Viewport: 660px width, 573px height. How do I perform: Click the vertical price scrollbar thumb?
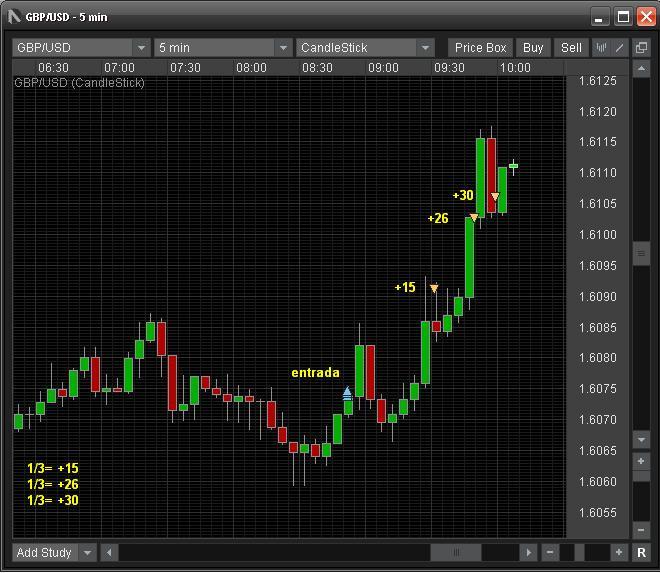tap(642, 254)
